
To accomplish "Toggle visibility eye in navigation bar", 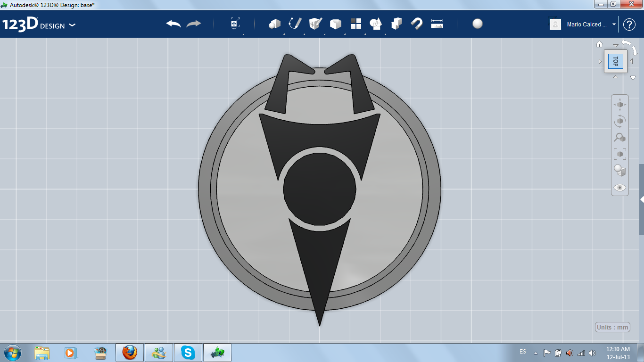I will (620, 188).
